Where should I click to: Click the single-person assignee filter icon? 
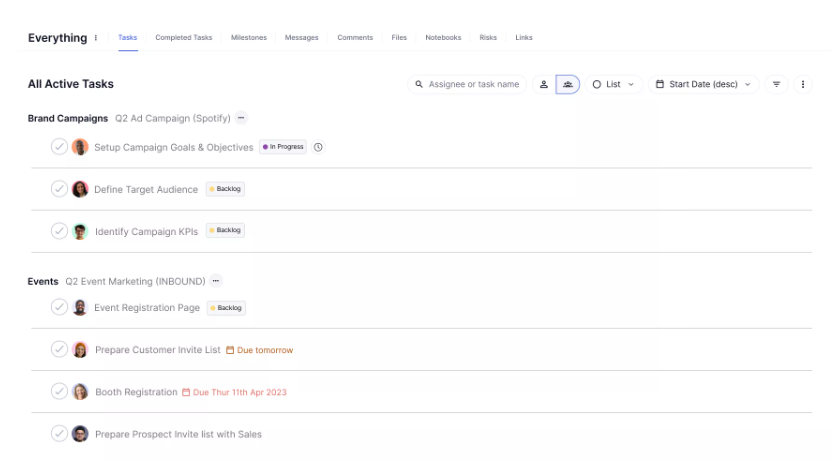point(544,85)
